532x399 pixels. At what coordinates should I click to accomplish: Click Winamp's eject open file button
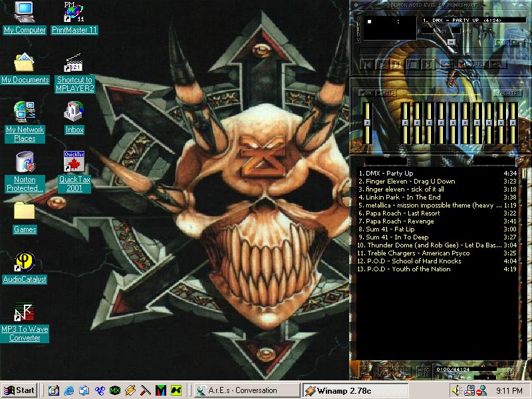coord(447,64)
